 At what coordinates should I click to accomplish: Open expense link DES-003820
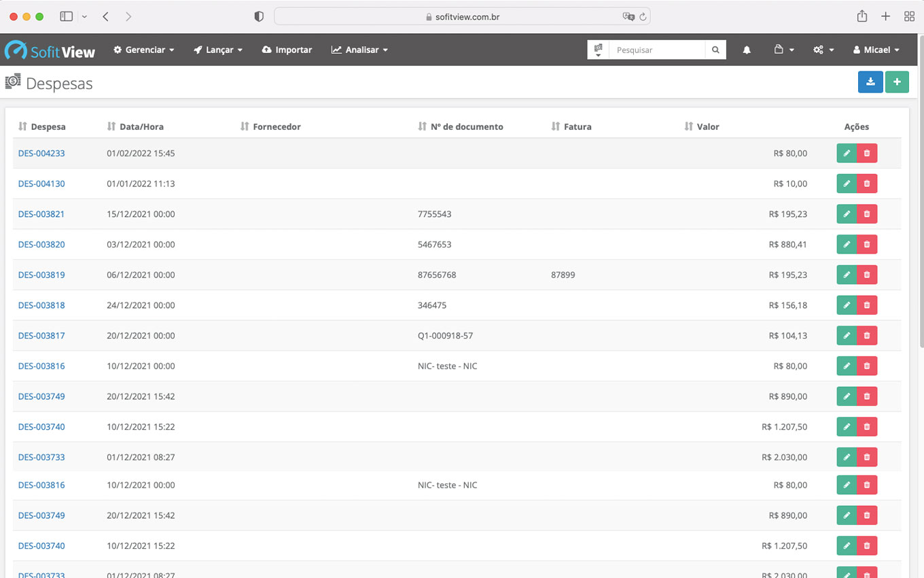tap(41, 244)
